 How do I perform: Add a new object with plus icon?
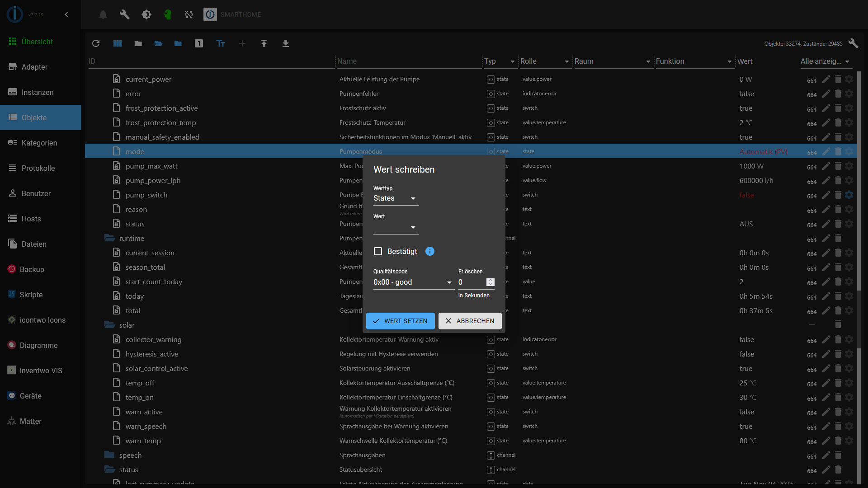point(242,43)
